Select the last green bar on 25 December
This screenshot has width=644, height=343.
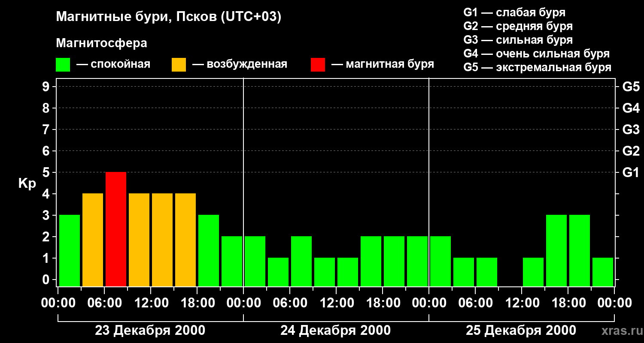pos(603,272)
